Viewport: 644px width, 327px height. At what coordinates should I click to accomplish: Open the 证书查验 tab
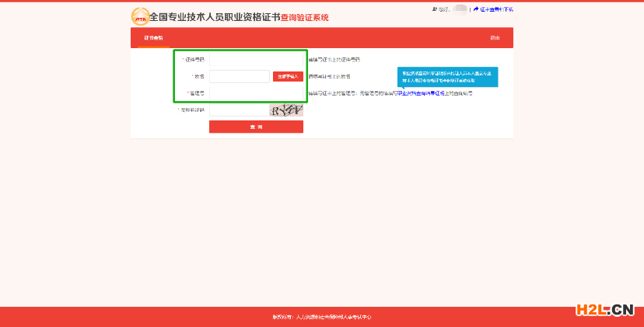(153, 38)
